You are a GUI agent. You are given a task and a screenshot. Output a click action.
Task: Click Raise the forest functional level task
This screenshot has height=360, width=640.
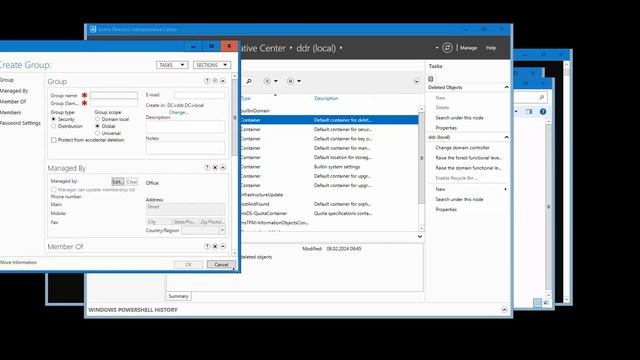click(x=469, y=158)
